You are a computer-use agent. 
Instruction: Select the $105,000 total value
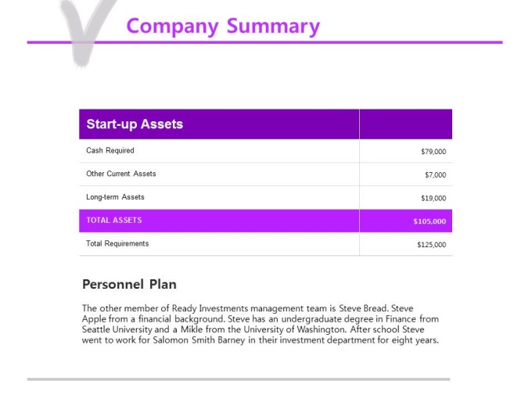pyautogui.click(x=430, y=221)
